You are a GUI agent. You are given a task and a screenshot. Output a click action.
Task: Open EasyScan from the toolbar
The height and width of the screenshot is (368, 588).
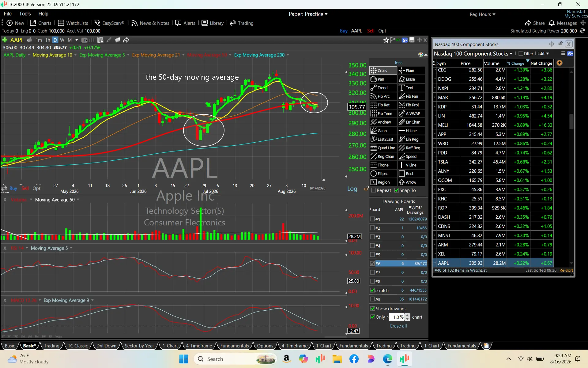(109, 23)
